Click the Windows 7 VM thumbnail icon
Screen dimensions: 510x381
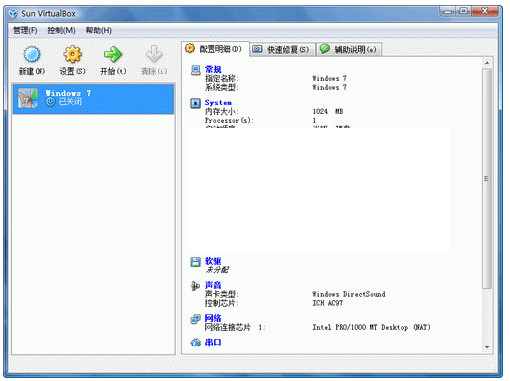point(28,98)
